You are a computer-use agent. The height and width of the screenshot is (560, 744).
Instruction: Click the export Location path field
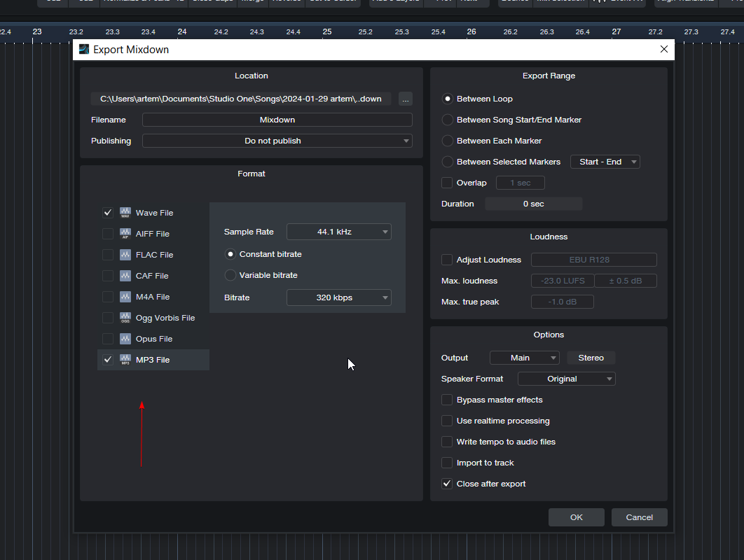tap(241, 99)
